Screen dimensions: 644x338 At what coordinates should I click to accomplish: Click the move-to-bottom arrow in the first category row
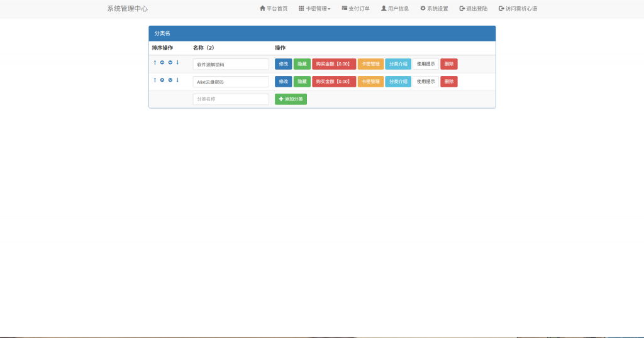[177, 62]
